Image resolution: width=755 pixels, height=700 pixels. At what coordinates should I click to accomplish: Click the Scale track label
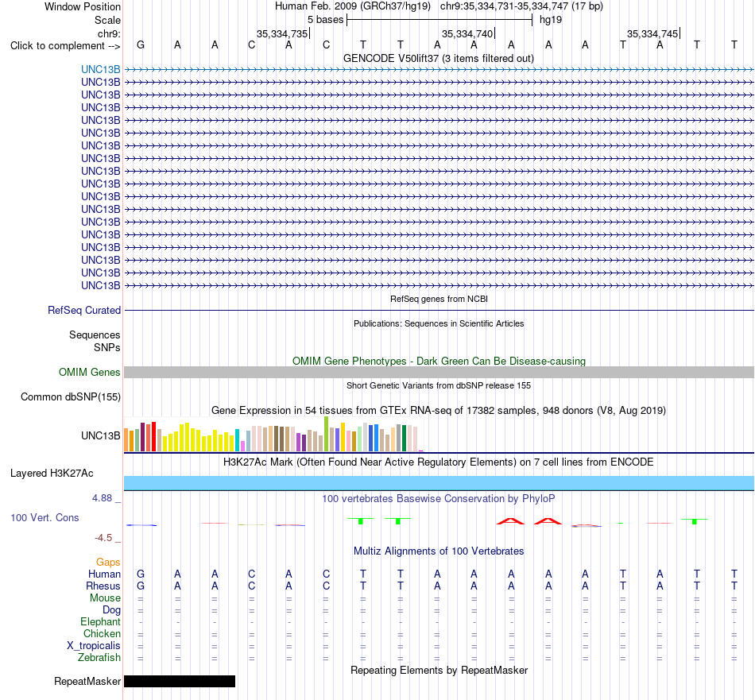107,20
